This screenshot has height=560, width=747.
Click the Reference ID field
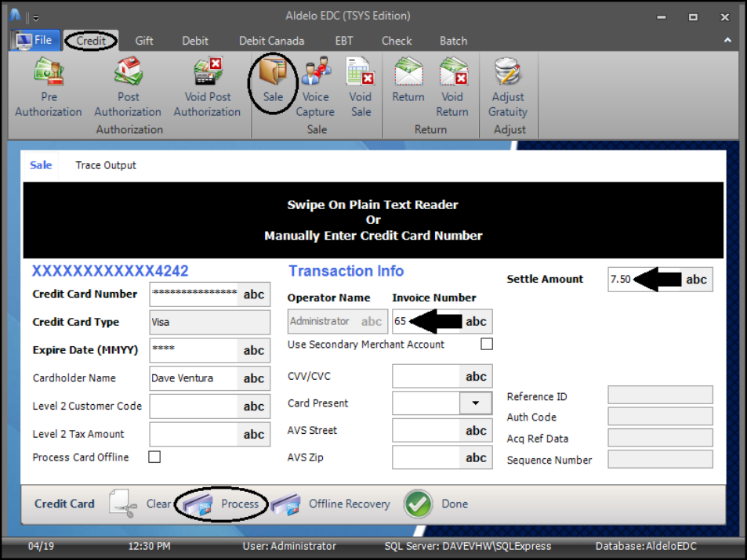[660, 395]
